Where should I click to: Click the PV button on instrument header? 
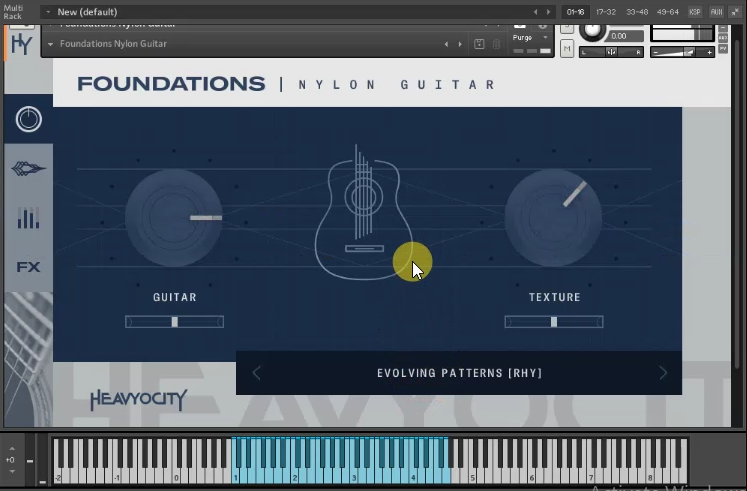(x=723, y=49)
